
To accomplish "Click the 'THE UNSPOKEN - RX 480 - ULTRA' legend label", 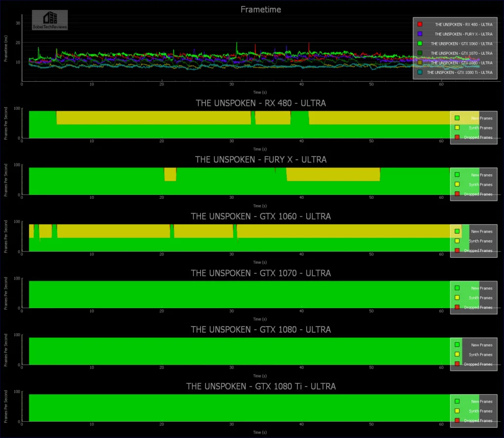I will [x=463, y=24].
